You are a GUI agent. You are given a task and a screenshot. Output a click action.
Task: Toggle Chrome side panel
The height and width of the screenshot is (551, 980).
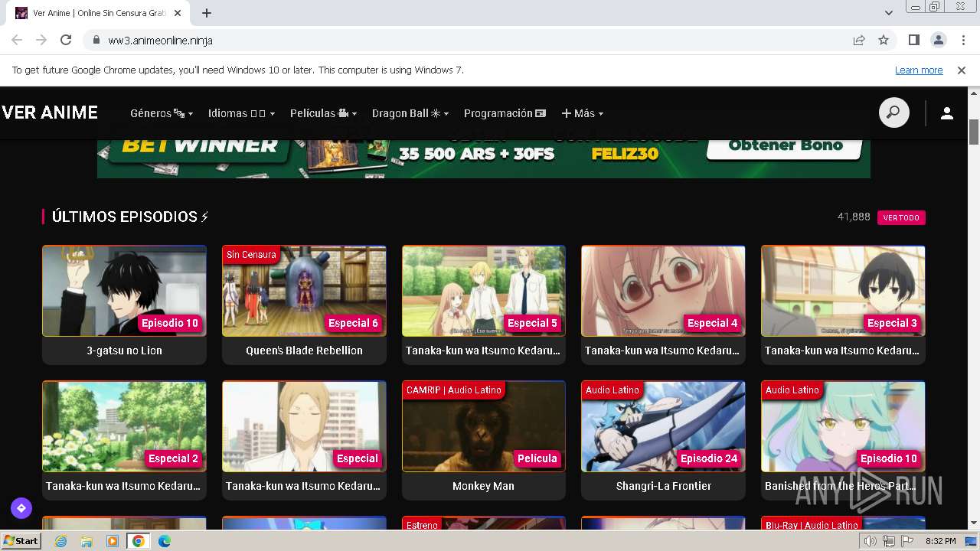(x=913, y=40)
